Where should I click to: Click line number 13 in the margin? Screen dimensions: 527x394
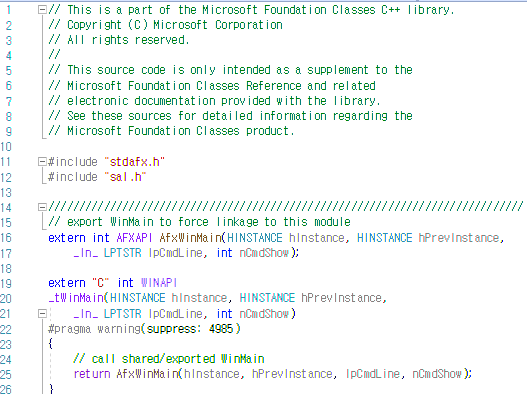click(6, 192)
